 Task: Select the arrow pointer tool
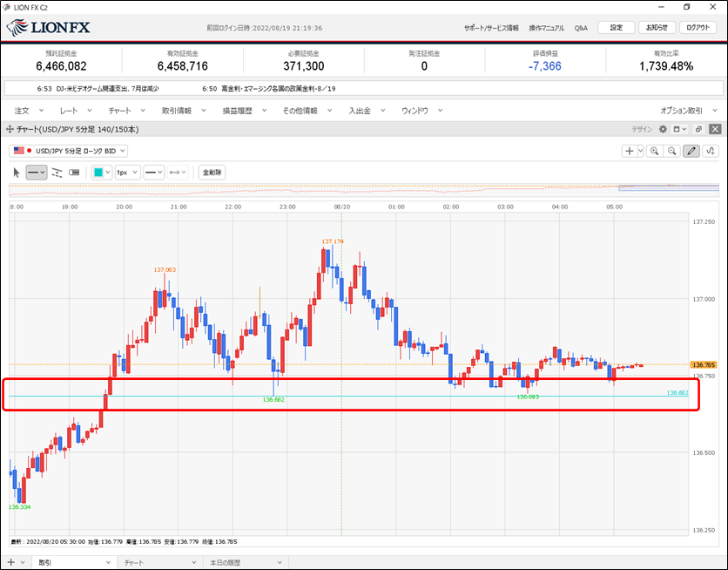click(17, 173)
